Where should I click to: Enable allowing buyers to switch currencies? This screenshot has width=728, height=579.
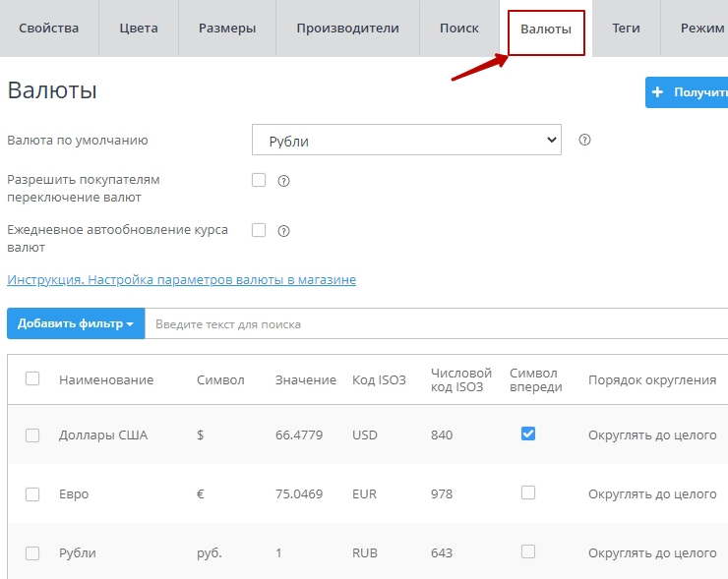tap(260, 180)
